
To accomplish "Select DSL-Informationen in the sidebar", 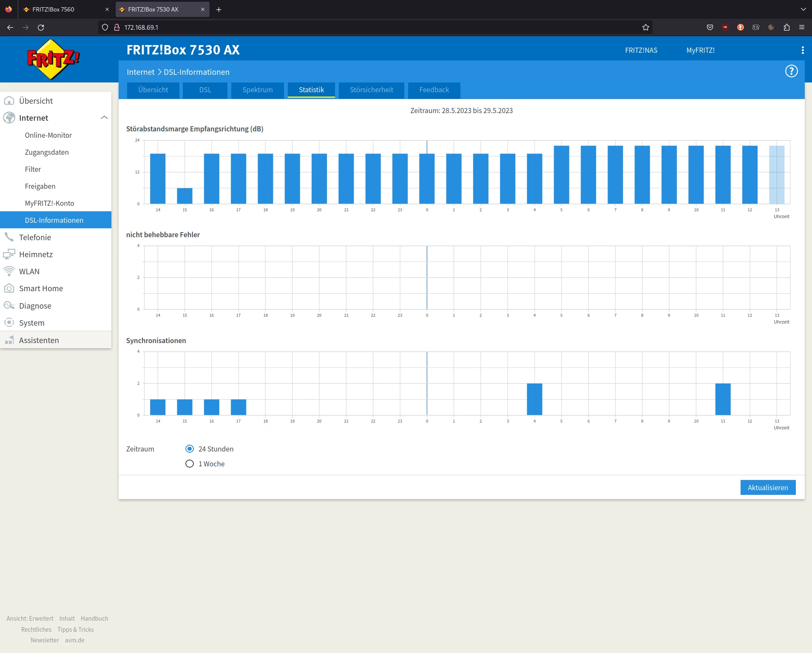I will coord(56,220).
